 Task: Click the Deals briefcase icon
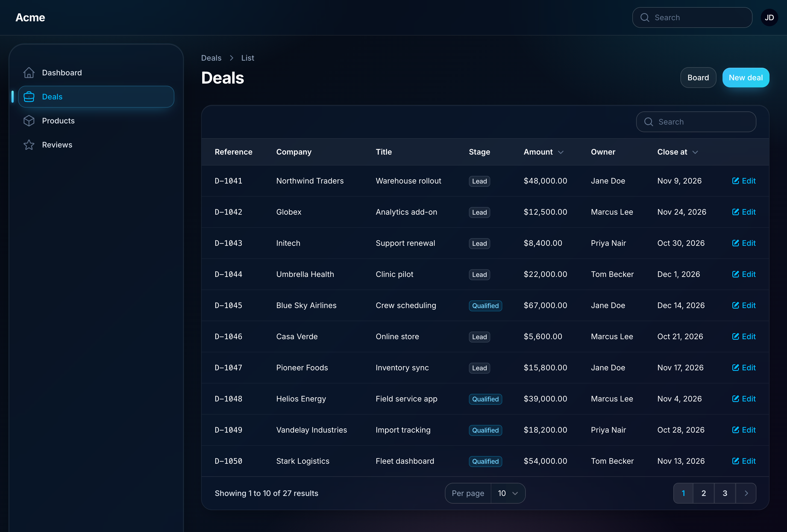click(29, 97)
